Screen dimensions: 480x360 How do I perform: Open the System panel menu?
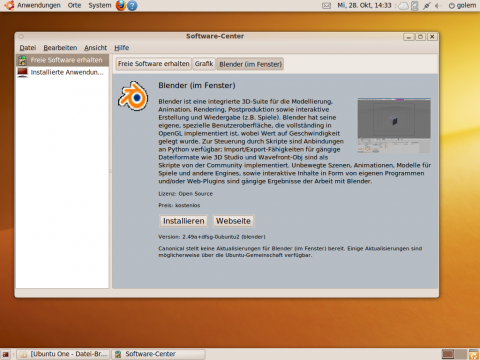[100, 5]
